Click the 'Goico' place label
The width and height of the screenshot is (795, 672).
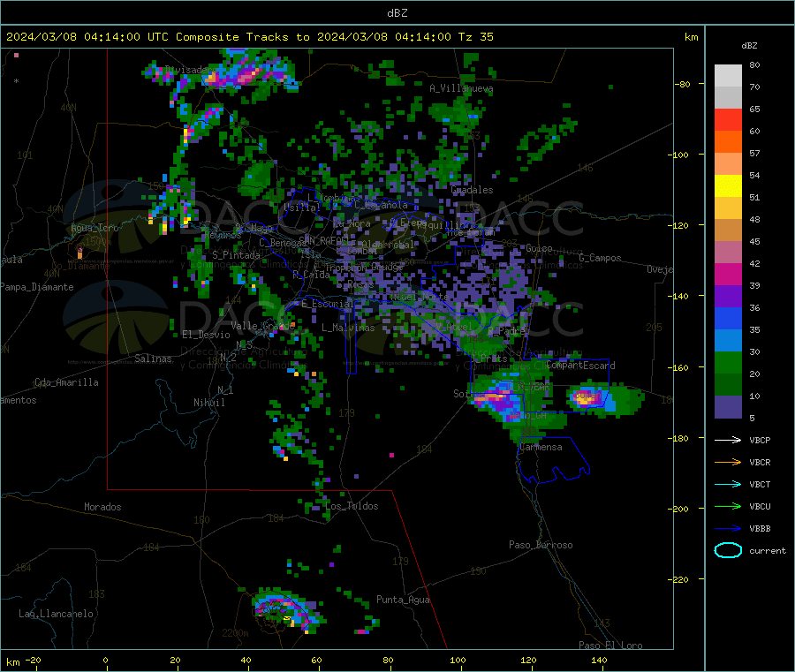539,248
